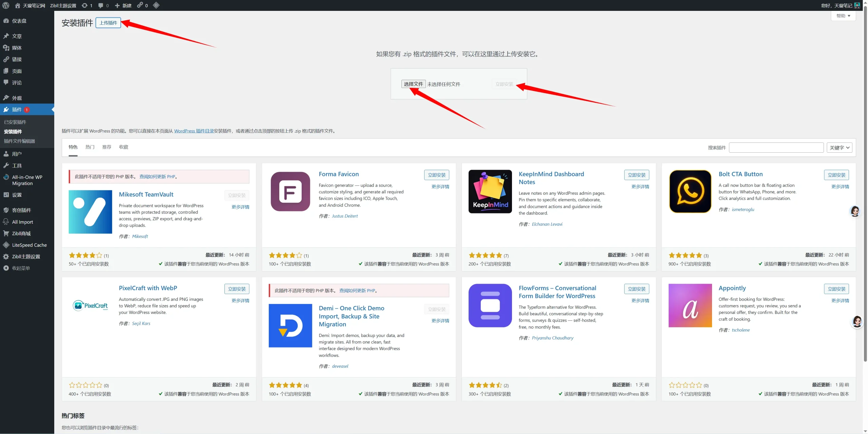
Task: Open 工具 tools menu in sidebar
Action: tap(27, 166)
